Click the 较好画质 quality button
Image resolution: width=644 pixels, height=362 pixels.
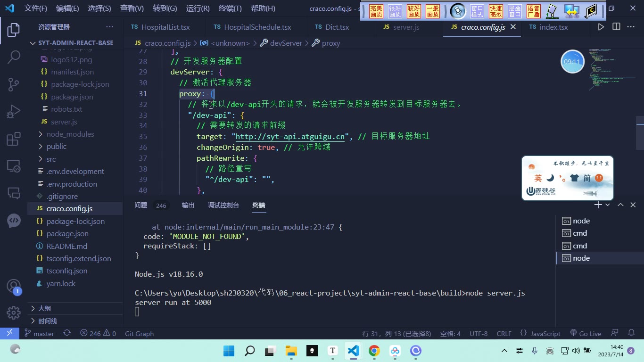point(414,11)
